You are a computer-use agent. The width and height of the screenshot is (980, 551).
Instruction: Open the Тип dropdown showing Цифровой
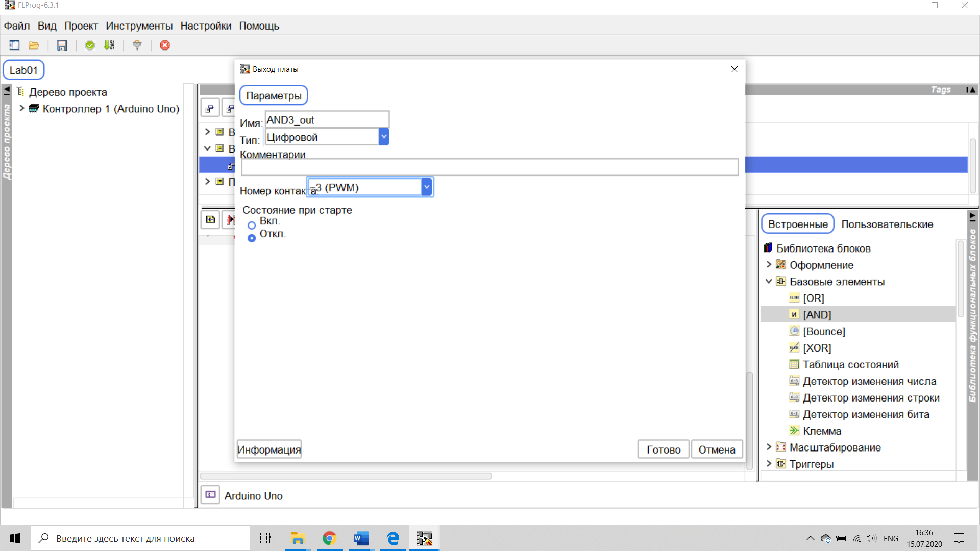(384, 137)
